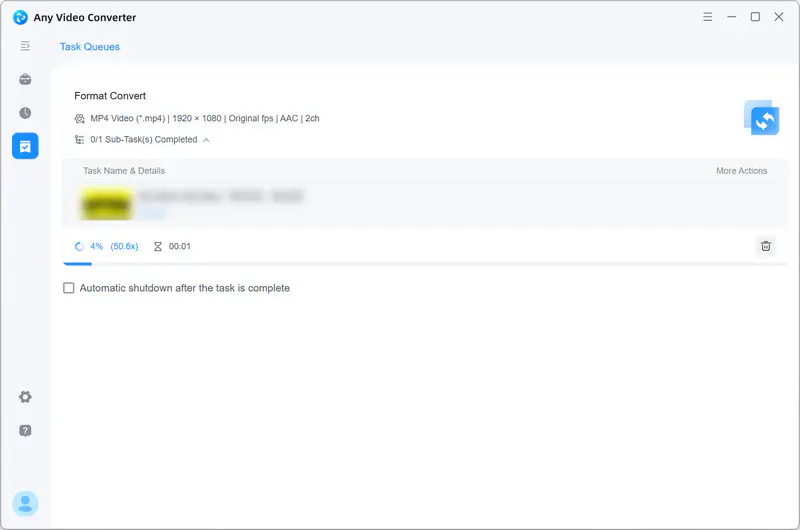Click the hourglass elapsed time icon

click(x=158, y=246)
